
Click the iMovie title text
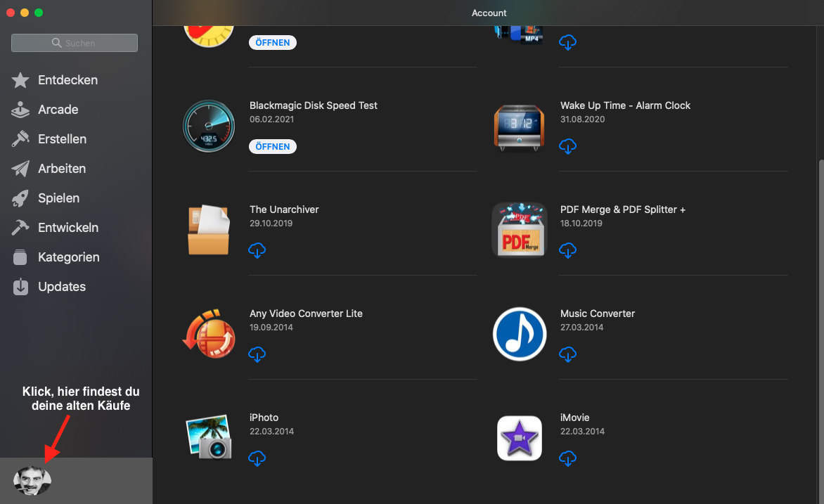click(x=575, y=418)
